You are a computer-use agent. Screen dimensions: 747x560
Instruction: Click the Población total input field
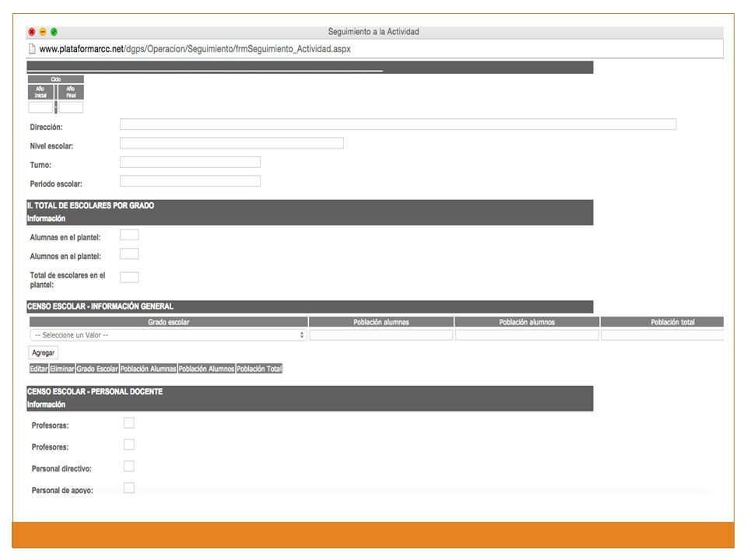662,335
